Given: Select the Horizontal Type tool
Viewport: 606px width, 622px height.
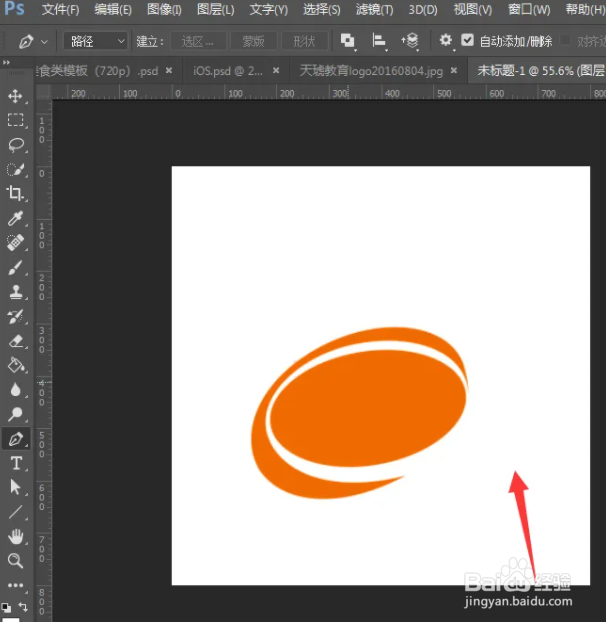Looking at the screenshot, I should [x=15, y=463].
